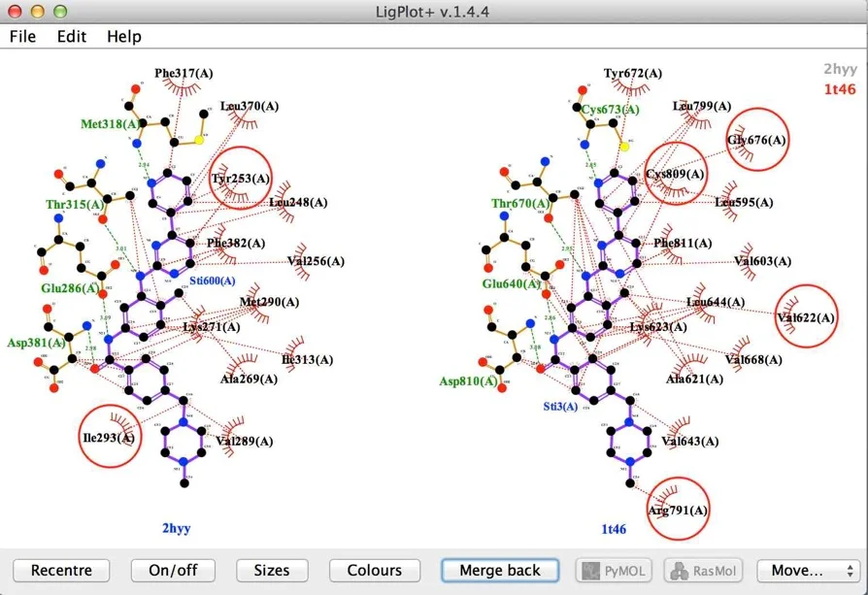
Task: Select residue Val643(A)
Action: coord(689,441)
